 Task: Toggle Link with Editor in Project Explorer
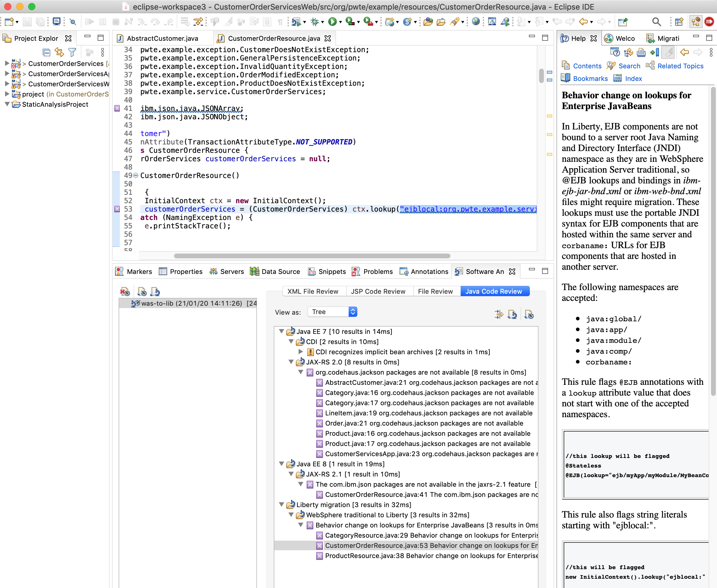[x=59, y=52]
